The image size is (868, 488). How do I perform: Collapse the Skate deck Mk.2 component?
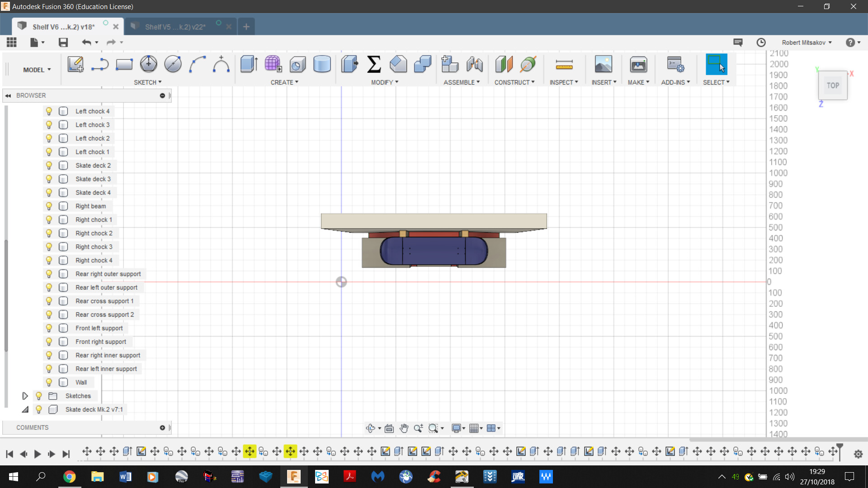click(x=25, y=409)
